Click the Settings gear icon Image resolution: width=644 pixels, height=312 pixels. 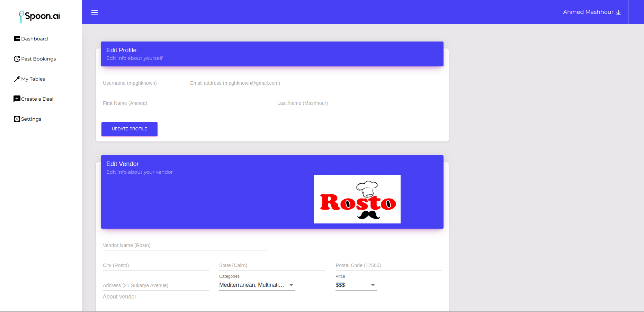coord(17,119)
